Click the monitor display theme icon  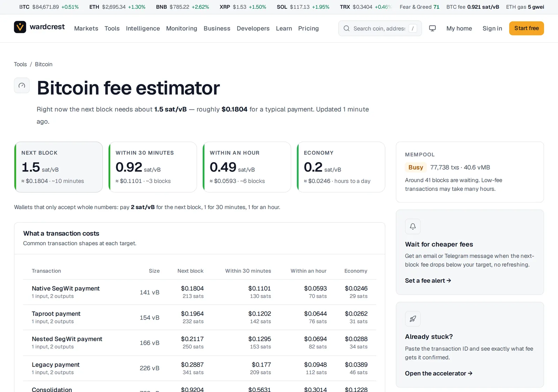point(432,29)
